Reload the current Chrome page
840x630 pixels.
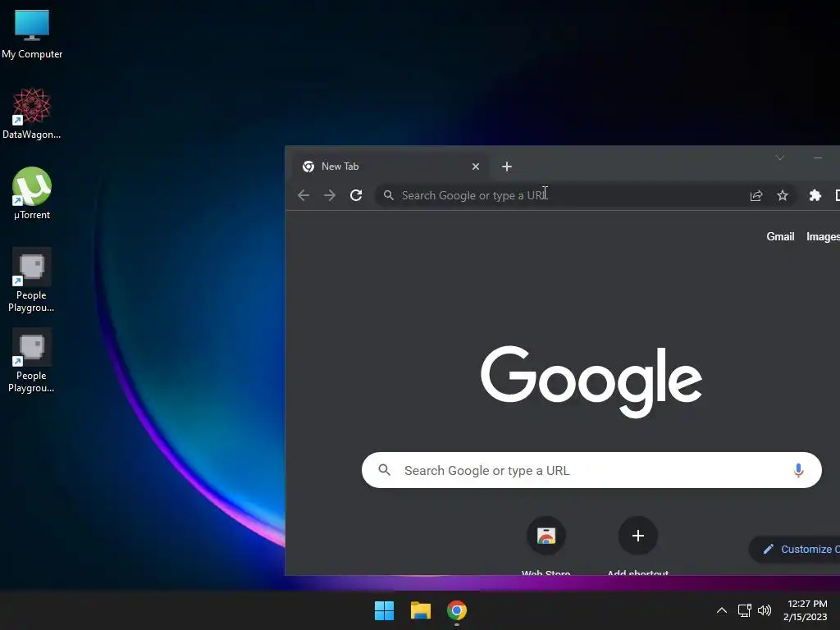pos(356,195)
